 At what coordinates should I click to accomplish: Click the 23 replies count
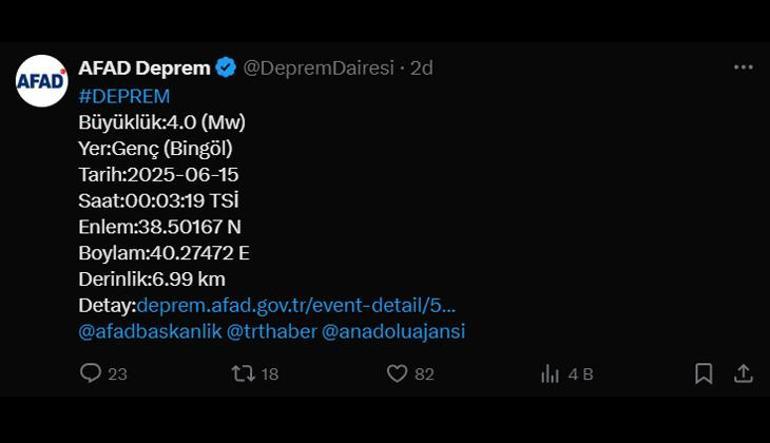click(x=117, y=374)
